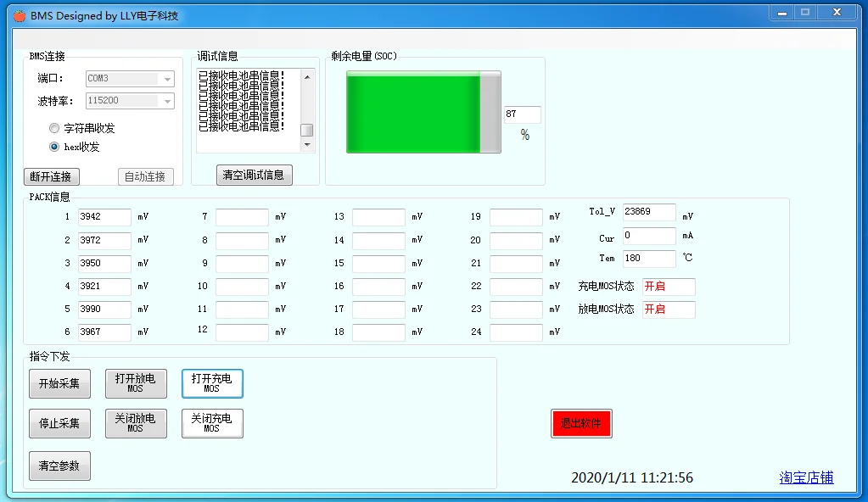Click the empty cell 11 voltage field
Screen dimensions: 868x502
(x=242, y=310)
